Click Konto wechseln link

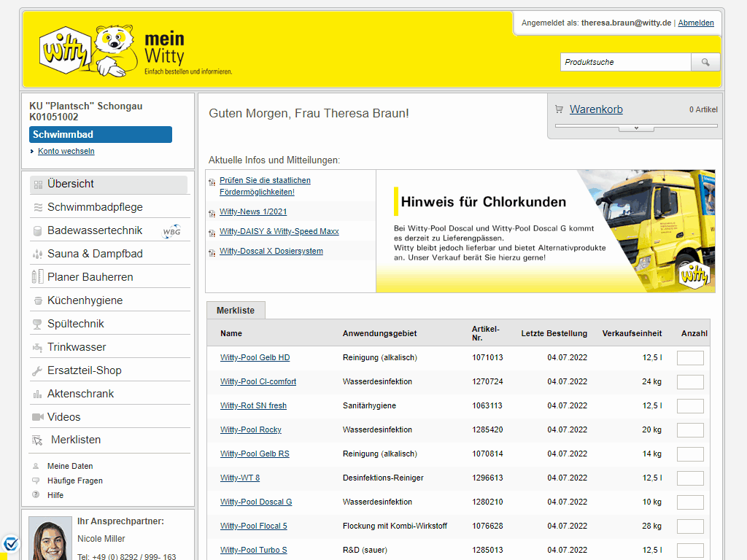66,151
